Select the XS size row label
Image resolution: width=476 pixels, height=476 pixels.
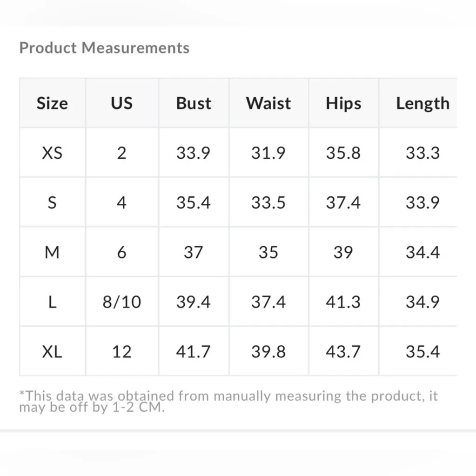coord(52,153)
